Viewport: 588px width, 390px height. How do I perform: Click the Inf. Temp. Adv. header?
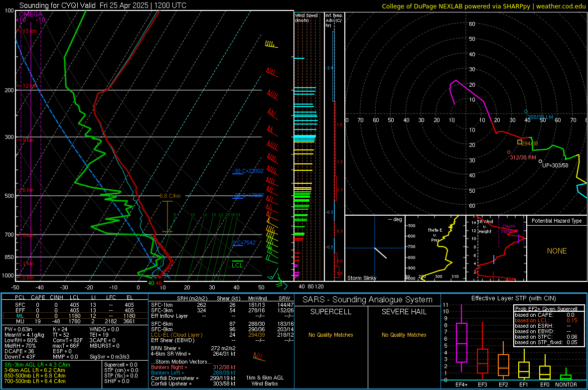pos(334,20)
